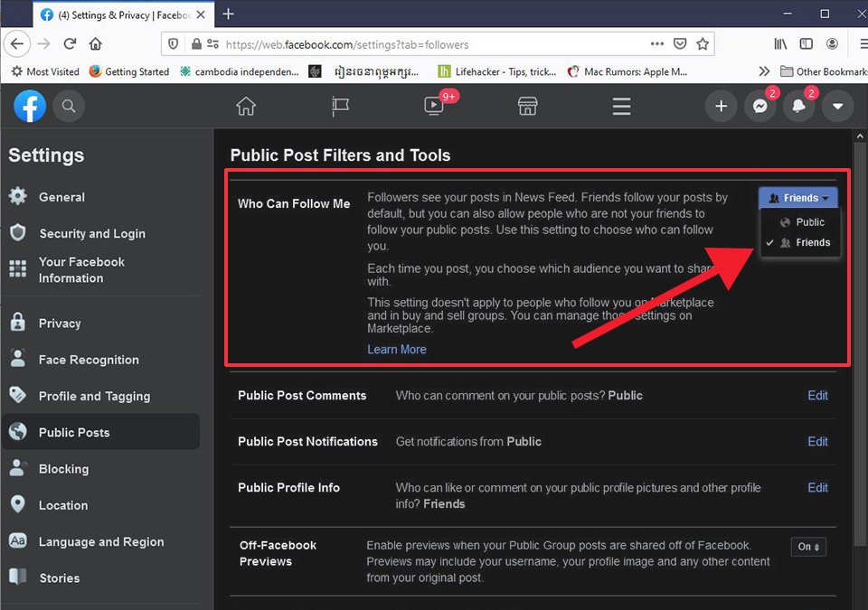868x610 pixels.
Task: Click the Facebook logo icon
Action: tap(29, 106)
